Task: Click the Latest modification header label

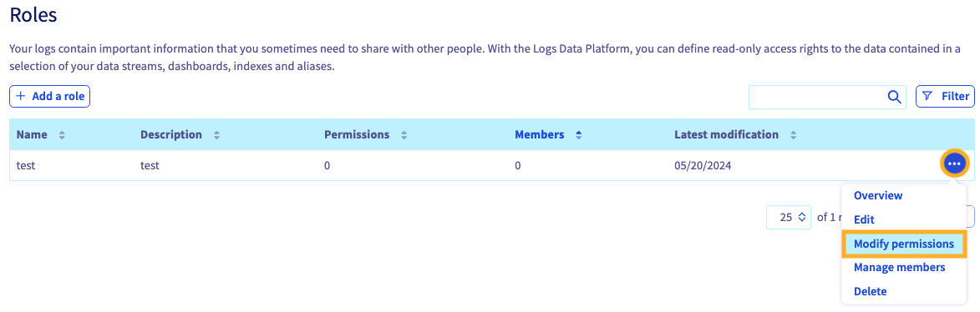Action: (x=726, y=135)
